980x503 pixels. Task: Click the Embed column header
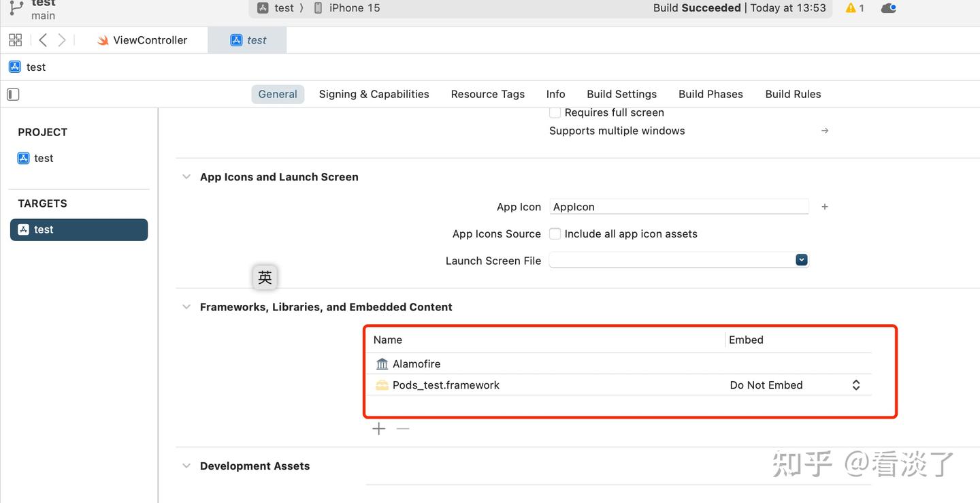point(746,340)
